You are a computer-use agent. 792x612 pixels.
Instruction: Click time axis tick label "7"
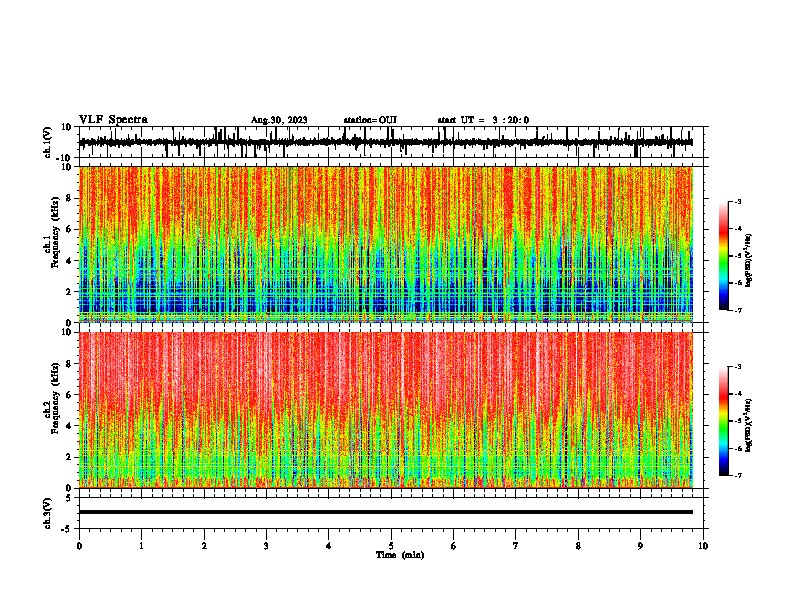pyautogui.click(x=516, y=546)
